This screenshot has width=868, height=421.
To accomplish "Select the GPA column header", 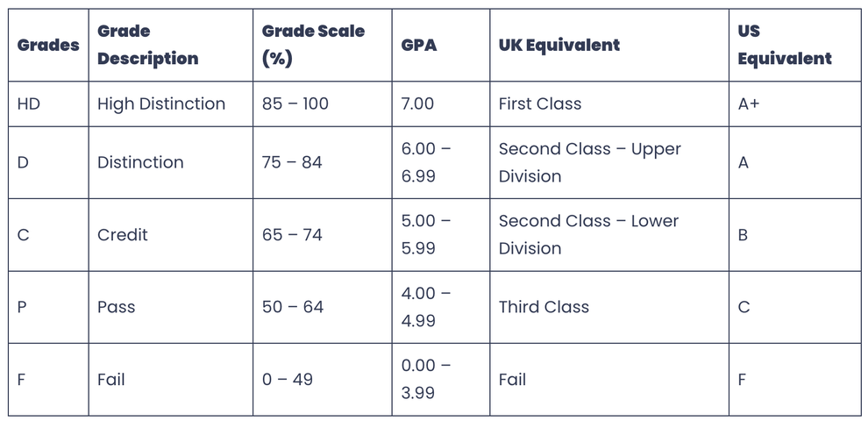I will [418, 45].
